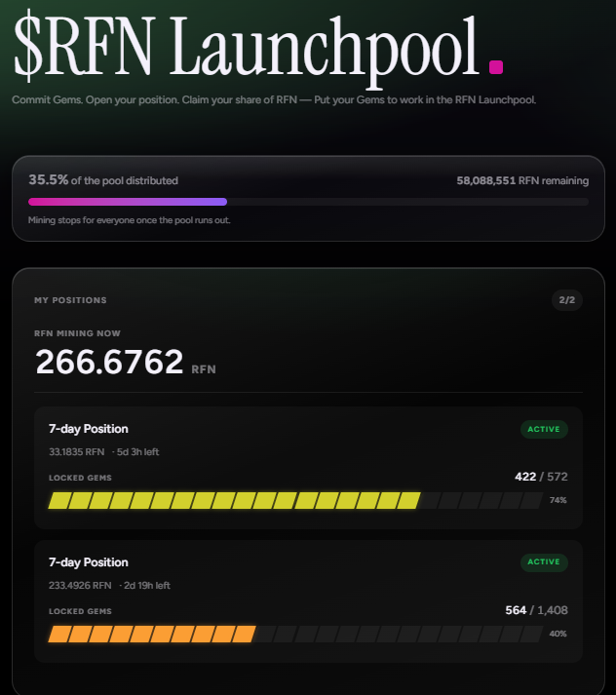The height and width of the screenshot is (695, 616).
Task: Click the 2/2 positions counter badge
Action: click(x=567, y=300)
